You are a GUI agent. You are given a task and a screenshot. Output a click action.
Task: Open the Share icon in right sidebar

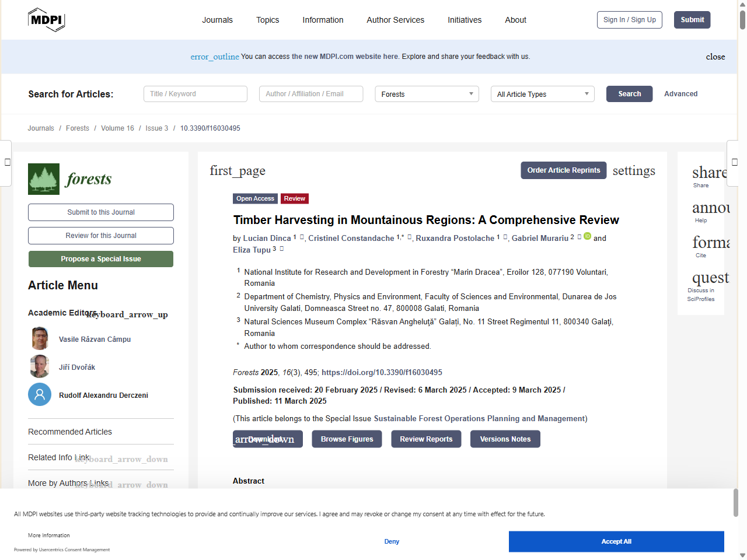pos(708,173)
